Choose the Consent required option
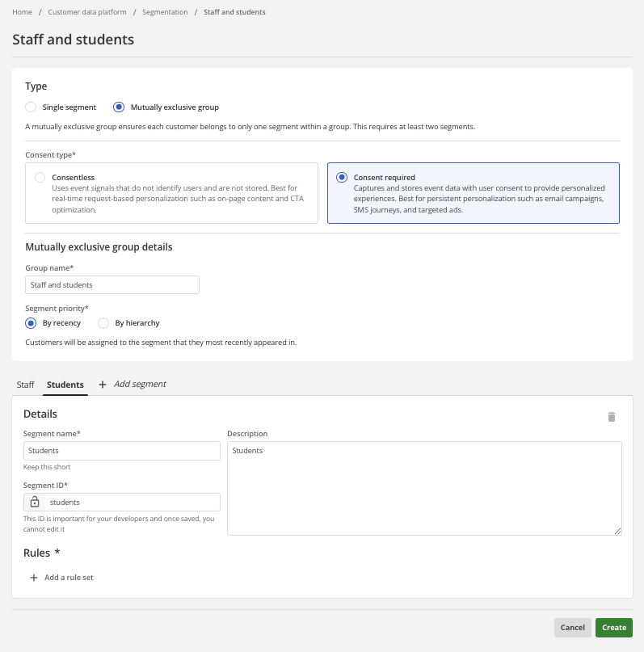Viewport: 644px width, 652px height. tap(474, 193)
